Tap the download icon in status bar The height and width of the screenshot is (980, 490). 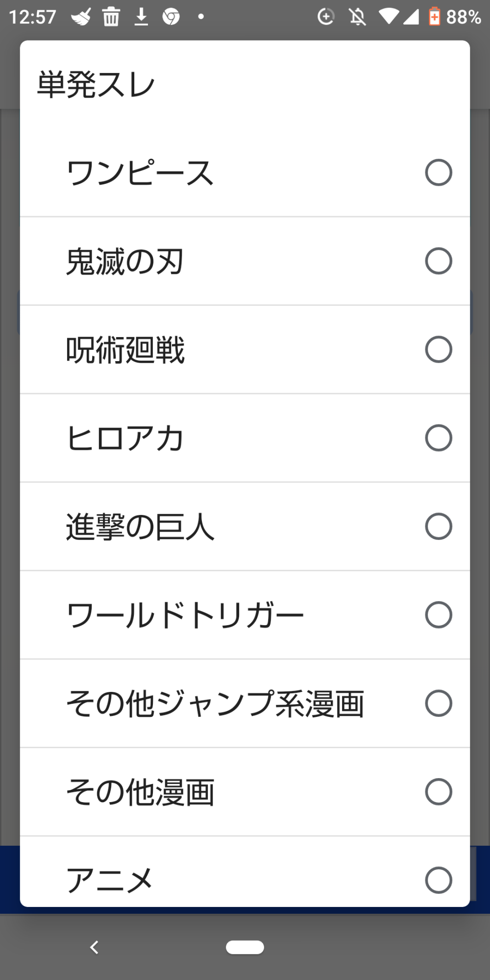click(x=141, y=17)
